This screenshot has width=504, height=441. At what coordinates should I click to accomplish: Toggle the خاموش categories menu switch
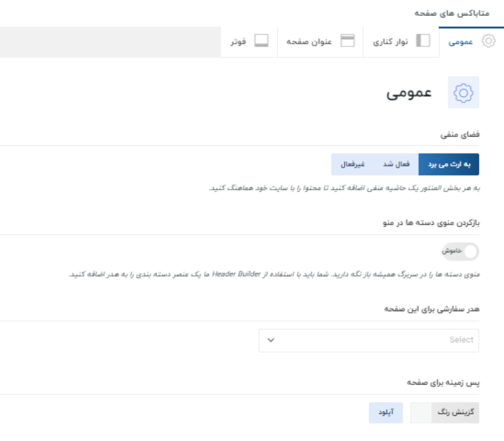click(x=460, y=251)
